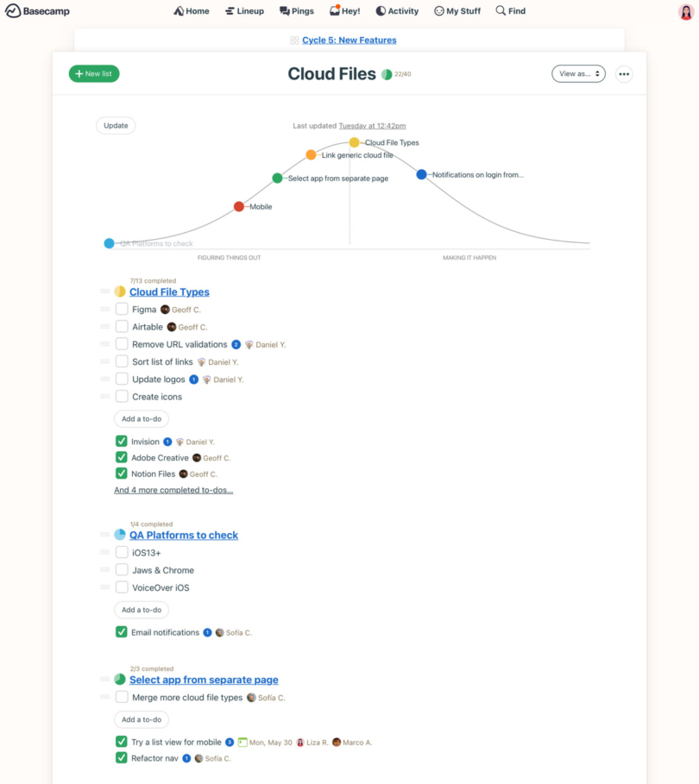Click the New list button
This screenshot has width=699, height=784.
point(93,74)
